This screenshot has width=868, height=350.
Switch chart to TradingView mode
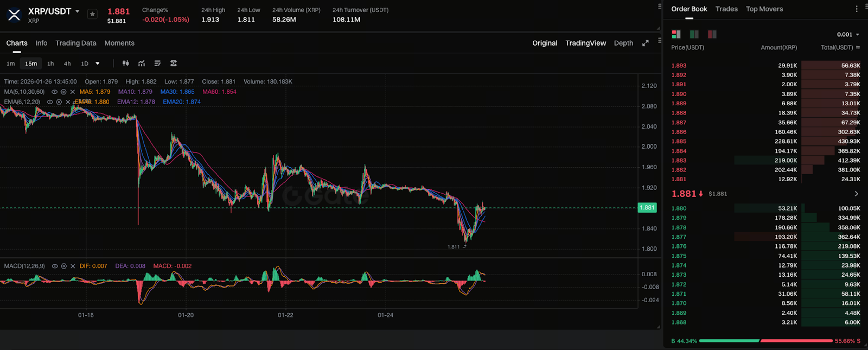tap(585, 43)
